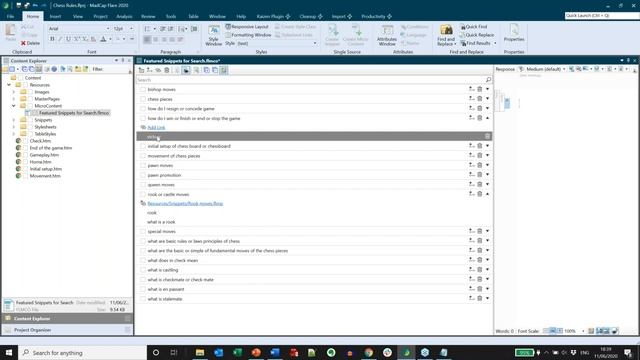
Task: Click trash icon in micro content editor toolbar
Action: click(167, 70)
